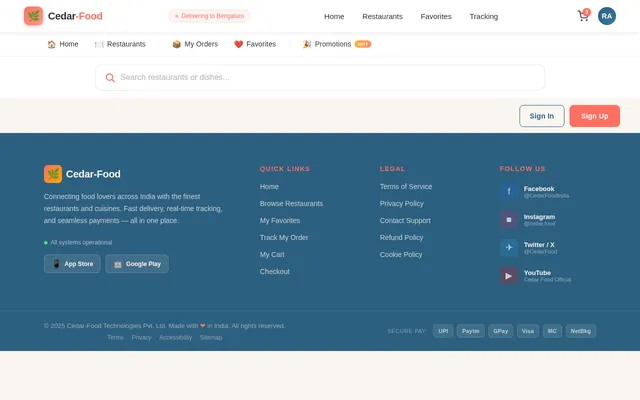
Task: Click the Google Play download button
Action: click(137, 264)
